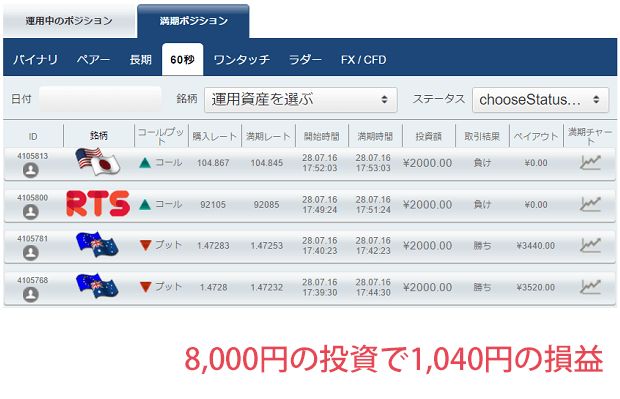
Task: Click expiry rate 92085
Action: (267, 204)
